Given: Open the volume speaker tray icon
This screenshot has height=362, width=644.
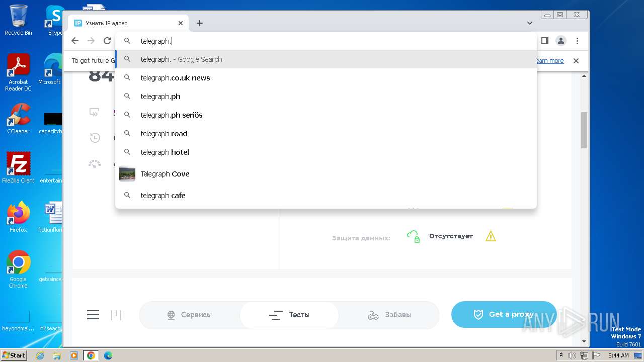Looking at the screenshot, I should click(x=572, y=355).
